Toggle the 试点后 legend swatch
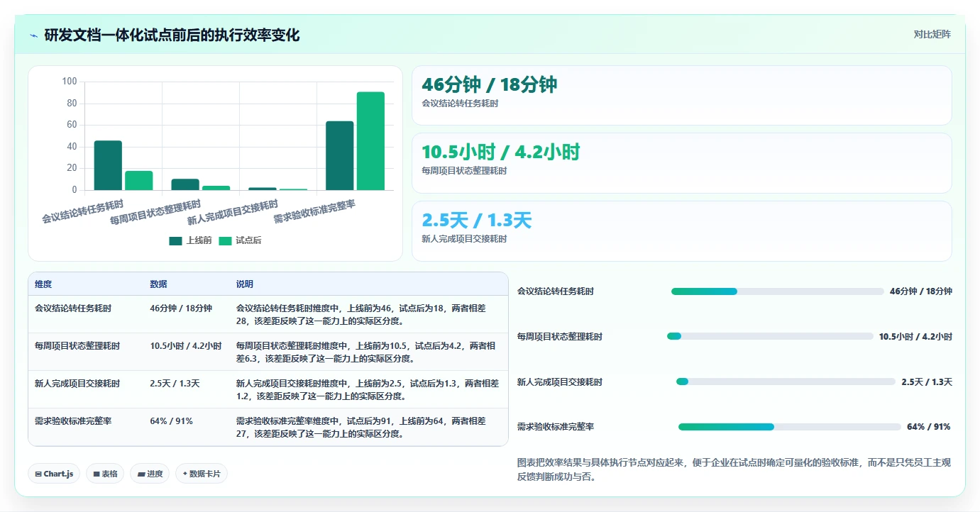This screenshot has height=512, width=980. (225, 240)
